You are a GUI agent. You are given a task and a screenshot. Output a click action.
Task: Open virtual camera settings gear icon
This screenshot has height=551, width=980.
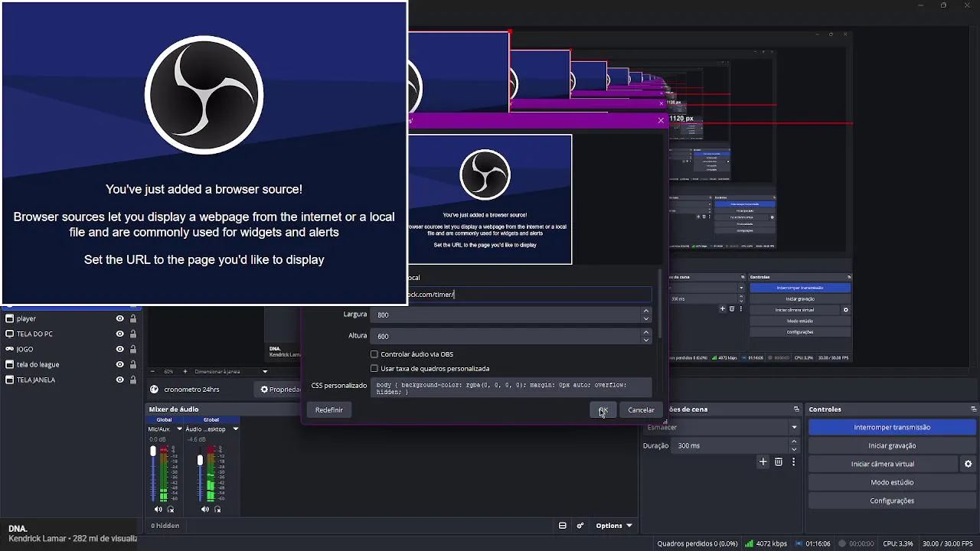(968, 464)
